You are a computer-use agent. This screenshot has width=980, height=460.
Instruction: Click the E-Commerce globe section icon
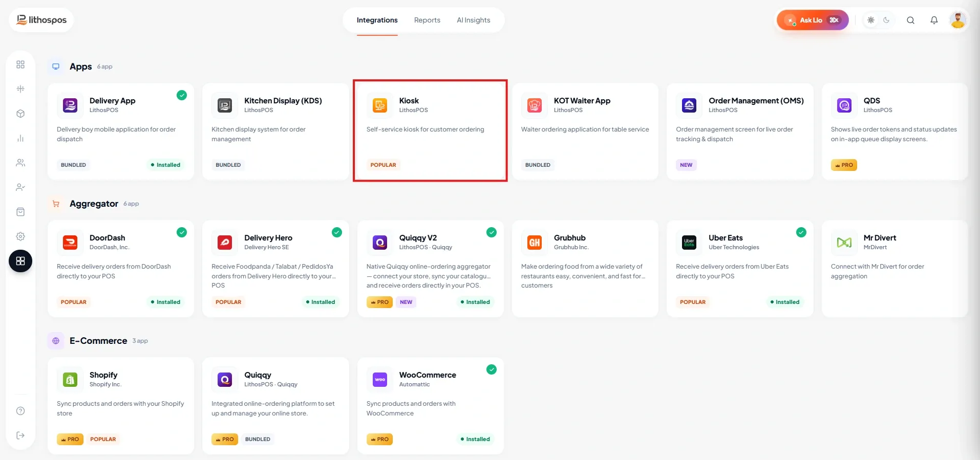click(56, 341)
